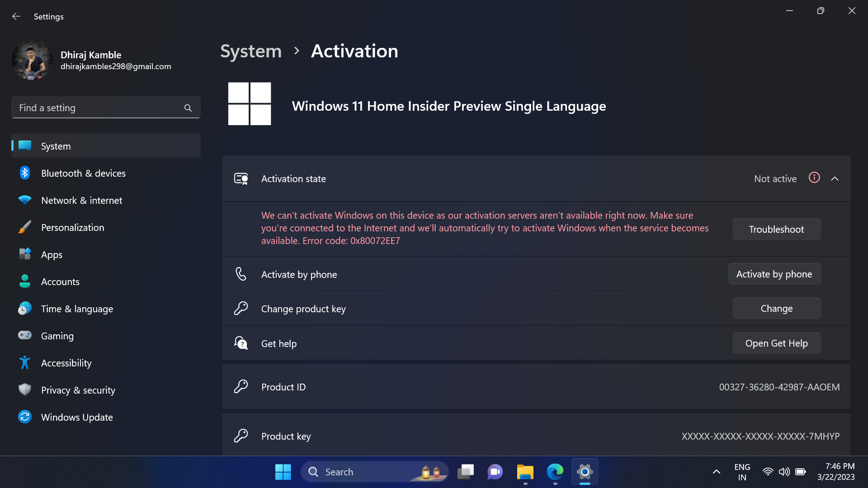Click the Get help chat icon
This screenshot has height=488, width=868.
tap(241, 343)
